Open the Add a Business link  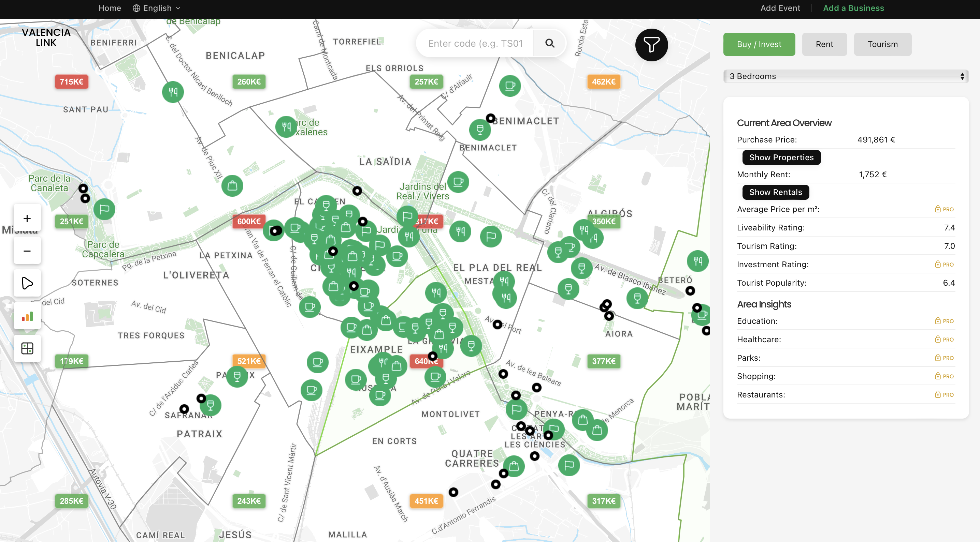[x=853, y=8]
